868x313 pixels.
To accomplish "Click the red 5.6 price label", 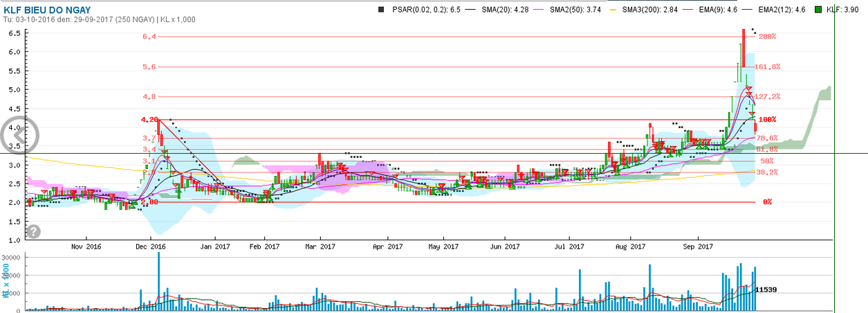I will point(149,66).
